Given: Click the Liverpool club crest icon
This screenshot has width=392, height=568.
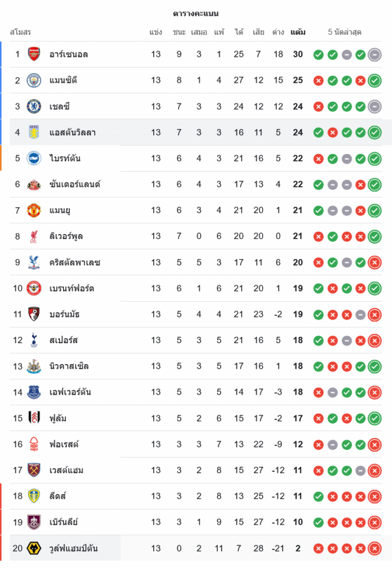Looking at the screenshot, I should coord(34,236).
